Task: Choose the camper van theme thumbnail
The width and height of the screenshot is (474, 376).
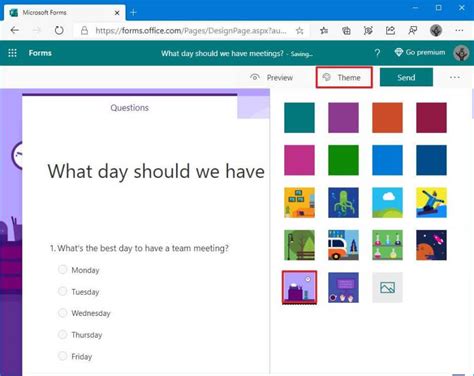Action: tap(343, 245)
